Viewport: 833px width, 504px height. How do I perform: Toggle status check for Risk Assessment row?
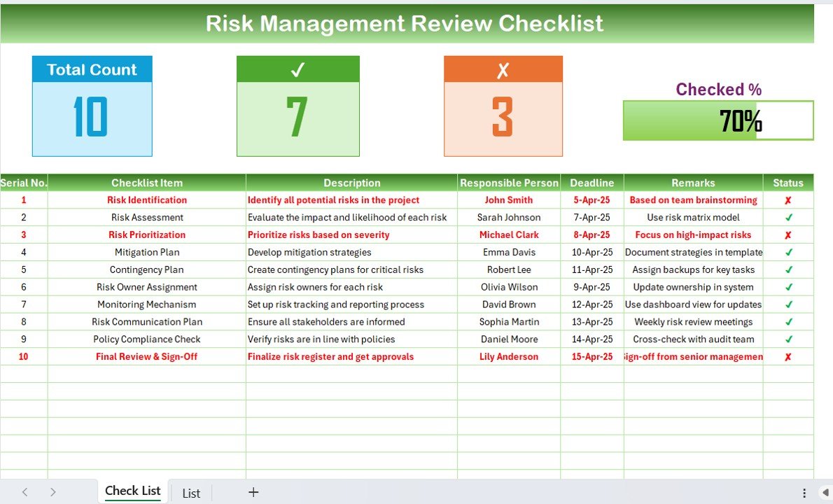click(x=788, y=217)
